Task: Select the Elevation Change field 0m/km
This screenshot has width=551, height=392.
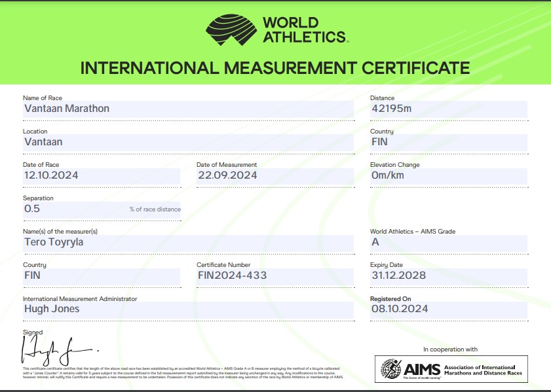Action: (x=448, y=175)
